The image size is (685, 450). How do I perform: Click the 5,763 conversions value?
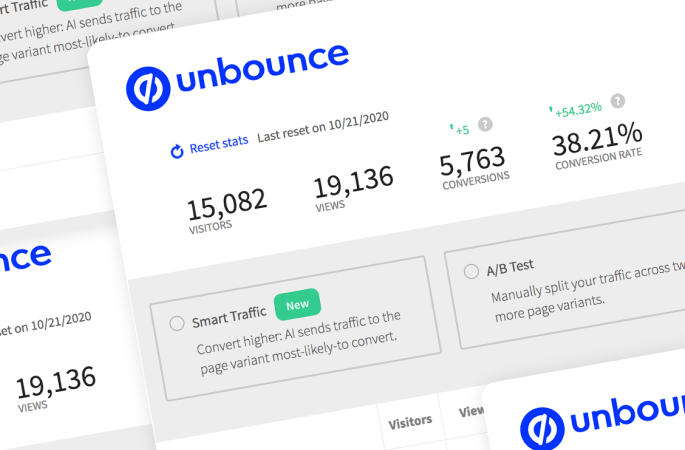coord(472,160)
